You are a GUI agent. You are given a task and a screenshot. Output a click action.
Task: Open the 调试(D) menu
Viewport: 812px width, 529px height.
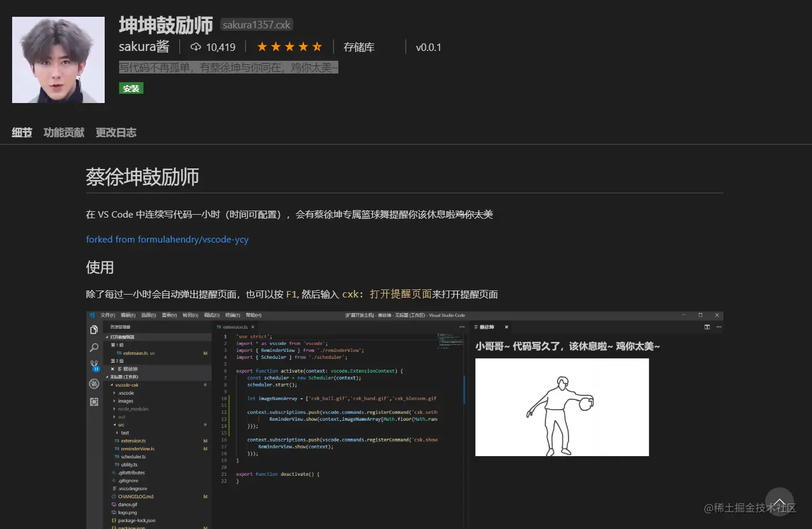[x=212, y=315]
